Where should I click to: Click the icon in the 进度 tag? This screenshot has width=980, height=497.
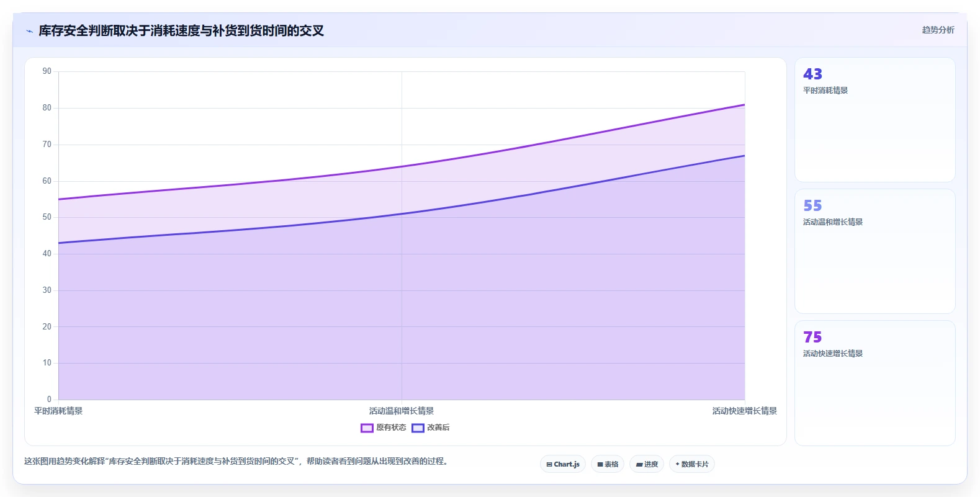[639, 464]
